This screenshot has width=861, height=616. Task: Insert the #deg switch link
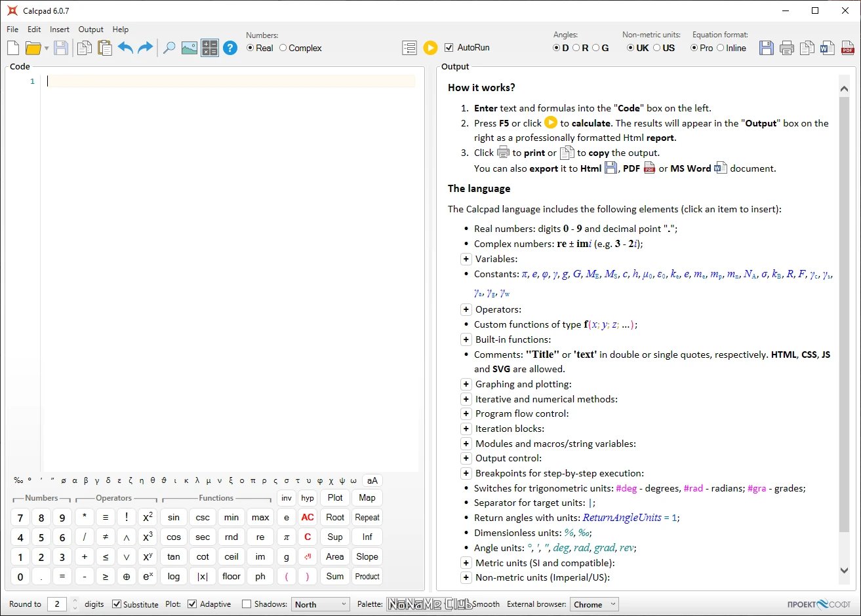point(626,488)
